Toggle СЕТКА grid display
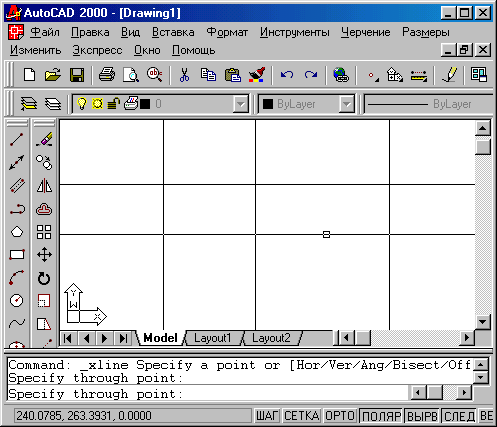This screenshot has height=427, width=497. point(302,416)
